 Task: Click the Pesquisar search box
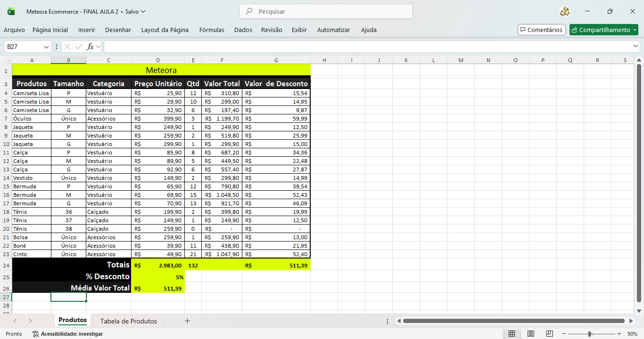click(x=326, y=11)
